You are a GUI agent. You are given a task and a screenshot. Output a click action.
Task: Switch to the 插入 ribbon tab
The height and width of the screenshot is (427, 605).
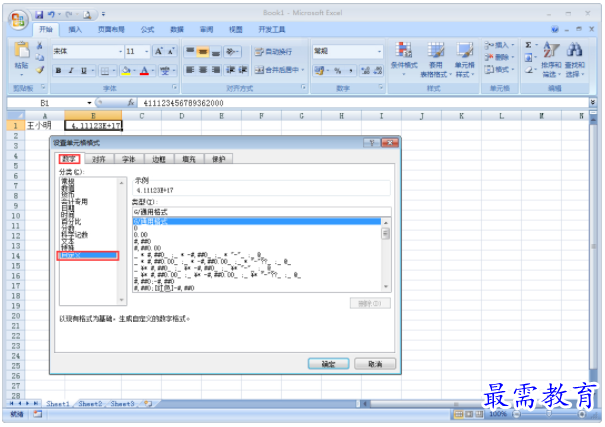(75, 30)
